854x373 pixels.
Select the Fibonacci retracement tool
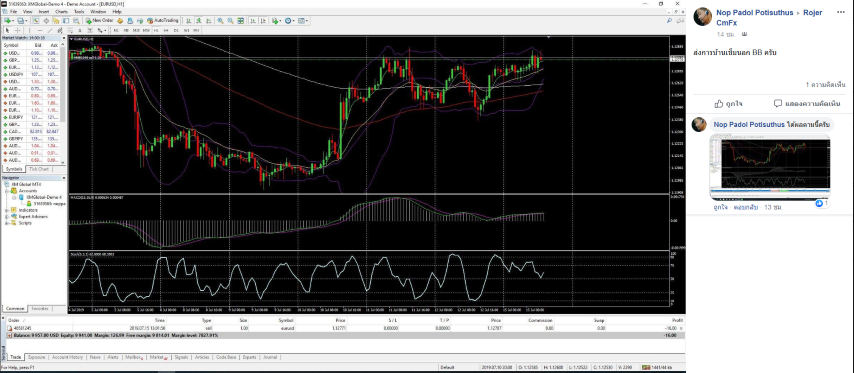point(70,30)
